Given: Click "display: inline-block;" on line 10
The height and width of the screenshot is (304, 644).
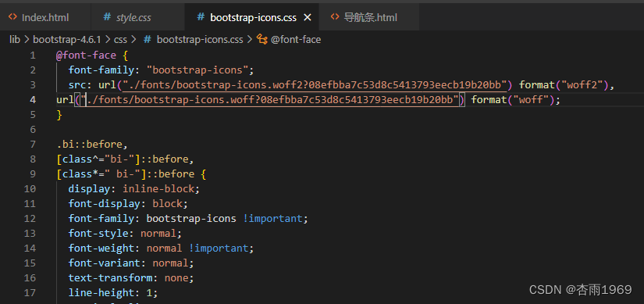Looking at the screenshot, I should (134, 189).
